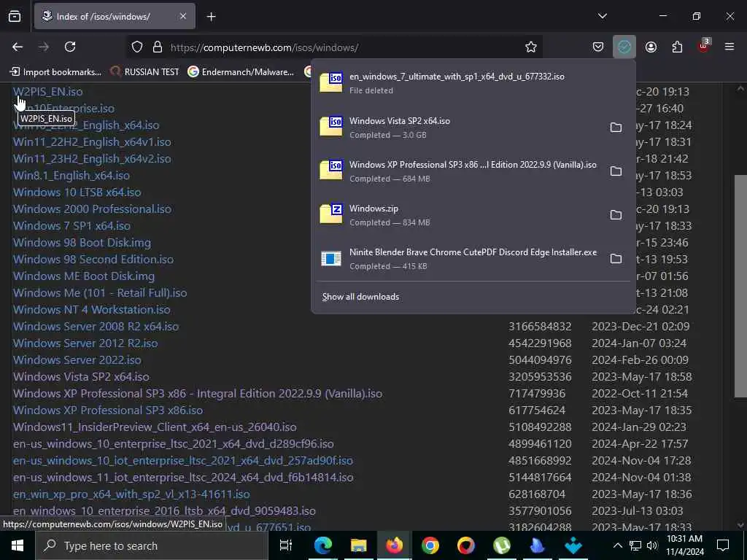Click the red extension badge icon
This screenshot has height=560, width=747.
[704, 46]
